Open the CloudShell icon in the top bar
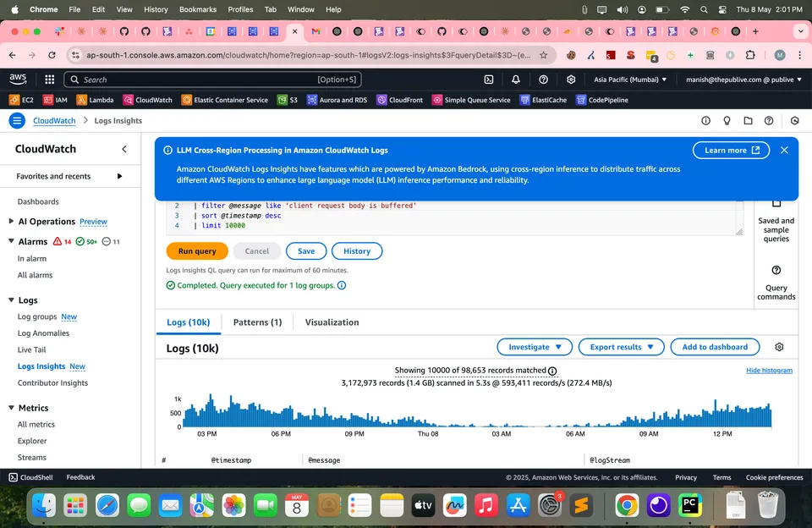Image resolution: width=812 pixels, height=528 pixels. coord(488,80)
